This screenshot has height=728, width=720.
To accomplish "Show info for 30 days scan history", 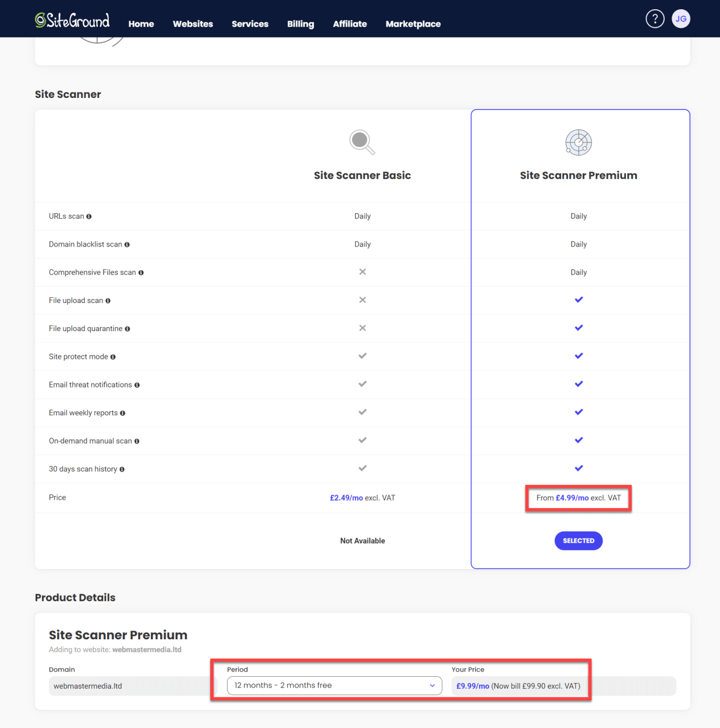I will point(122,469).
